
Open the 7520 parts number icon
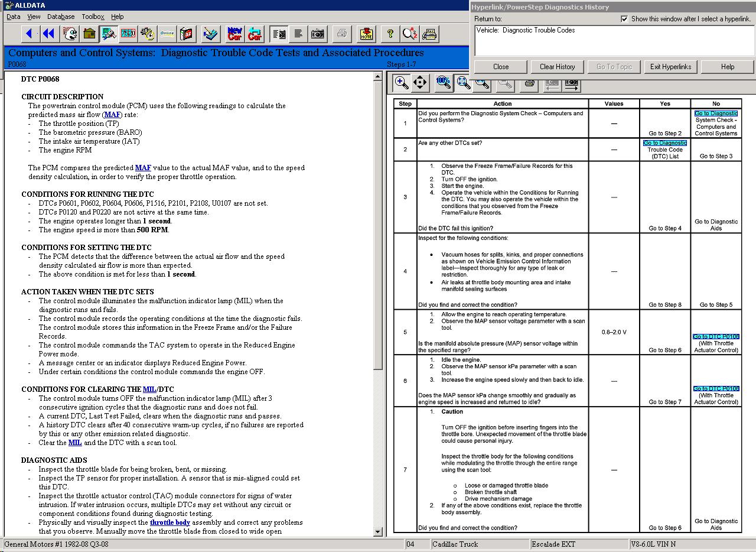tap(128, 34)
